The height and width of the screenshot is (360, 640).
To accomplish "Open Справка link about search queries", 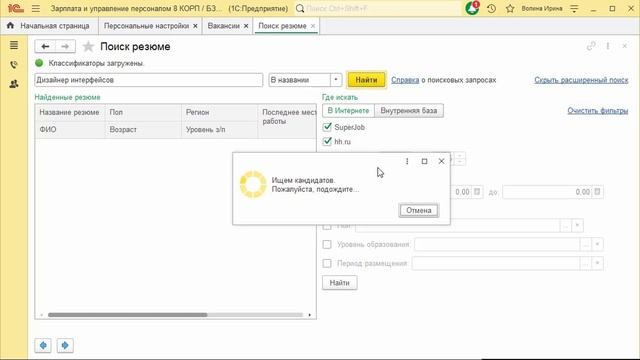I will tap(405, 80).
